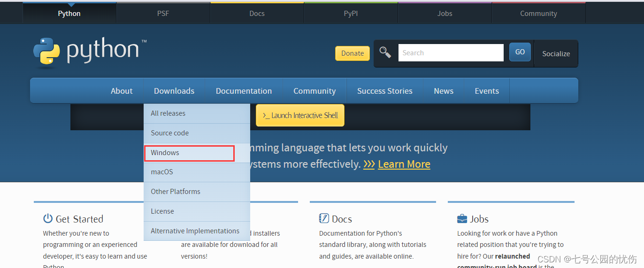Open the PSF top tab

click(x=163, y=13)
